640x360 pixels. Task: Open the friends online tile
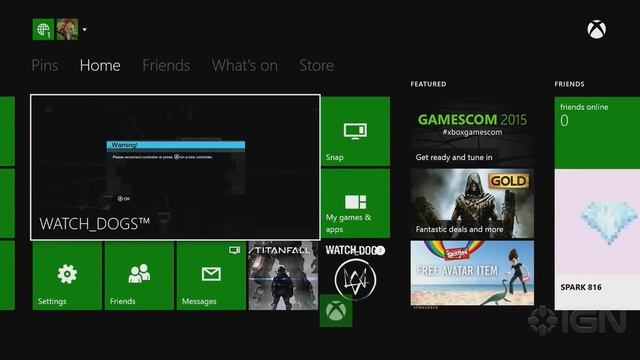point(597,132)
